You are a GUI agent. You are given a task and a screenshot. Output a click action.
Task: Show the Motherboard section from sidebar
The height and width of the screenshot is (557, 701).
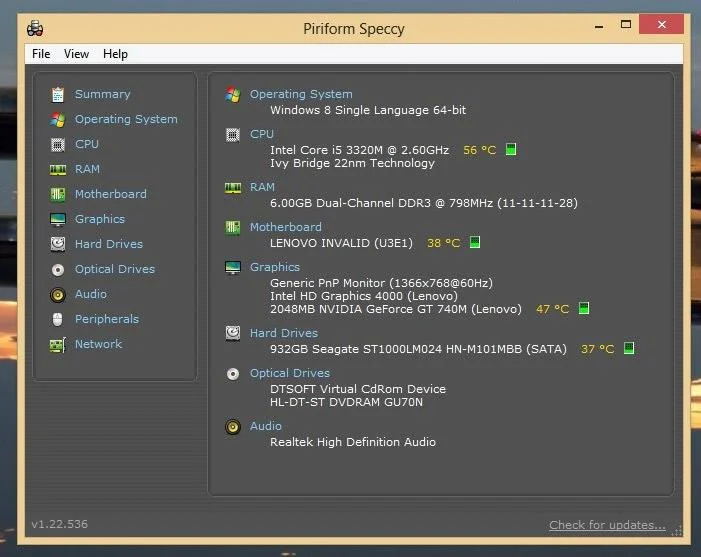(x=110, y=194)
